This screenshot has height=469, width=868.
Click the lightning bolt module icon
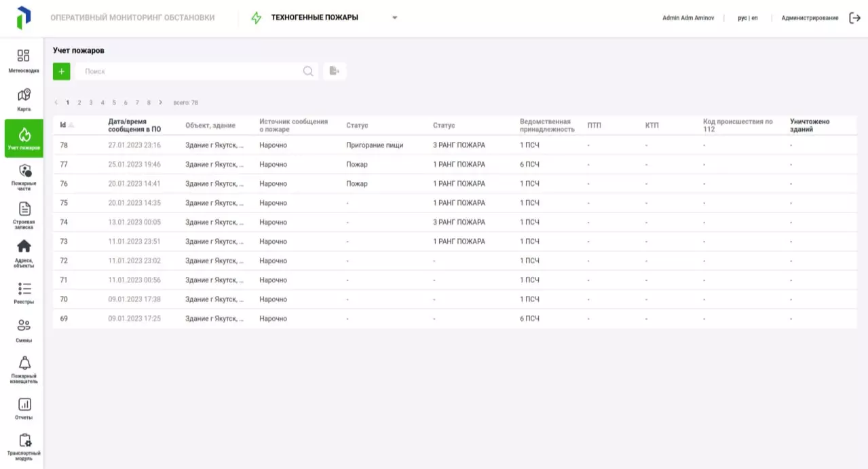(256, 18)
